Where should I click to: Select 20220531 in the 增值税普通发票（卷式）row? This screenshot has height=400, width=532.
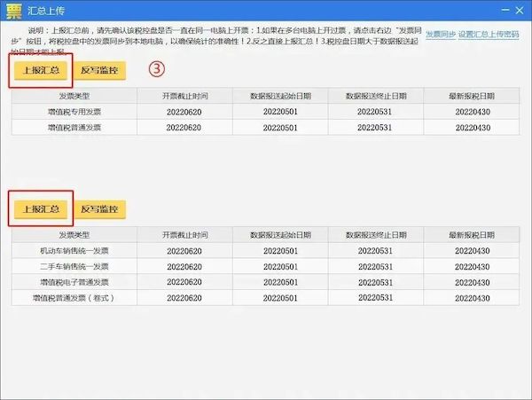tap(376, 297)
